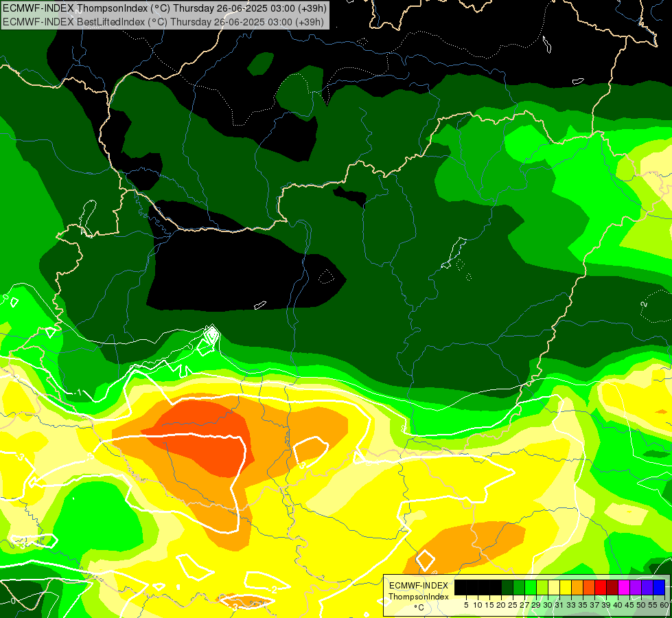Click the pure yellow 31–33 legend swatch
This screenshot has width=672, height=618.
pyautogui.click(x=566, y=587)
